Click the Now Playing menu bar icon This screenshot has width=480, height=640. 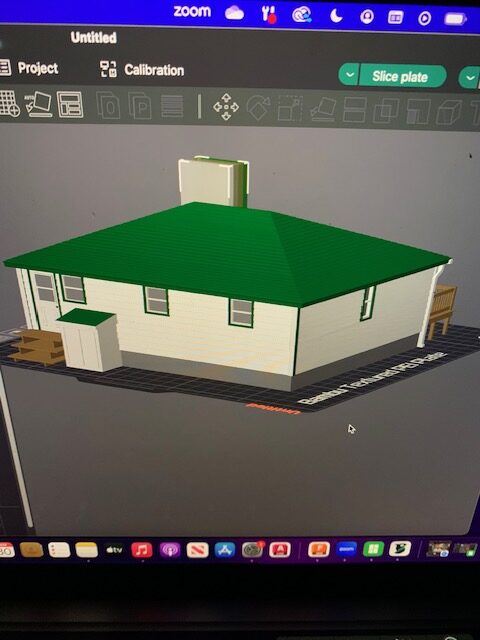point(424,18)
